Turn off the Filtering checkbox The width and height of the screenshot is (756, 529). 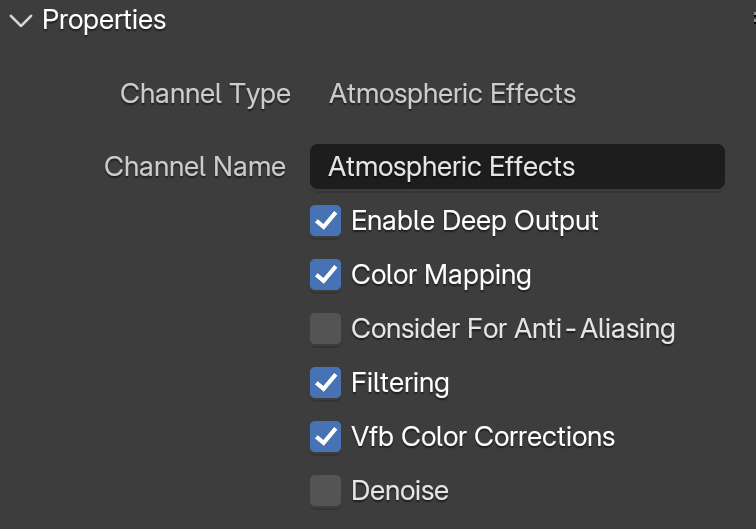coord(325,383)
